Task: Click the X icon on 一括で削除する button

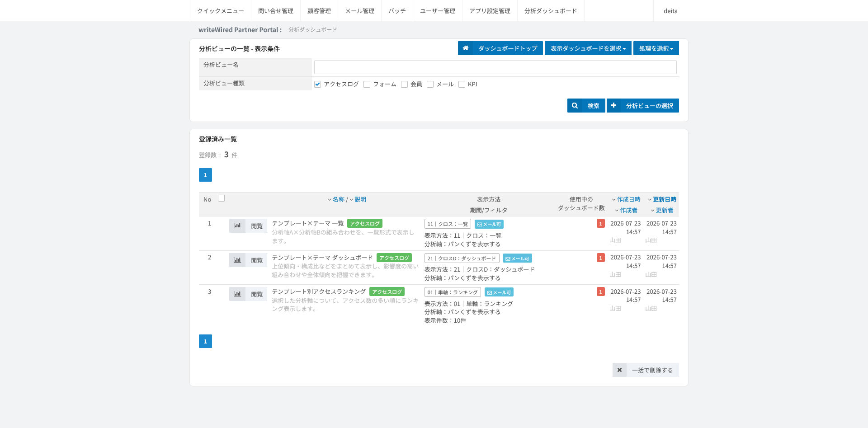Action: (x=619, y=370)
